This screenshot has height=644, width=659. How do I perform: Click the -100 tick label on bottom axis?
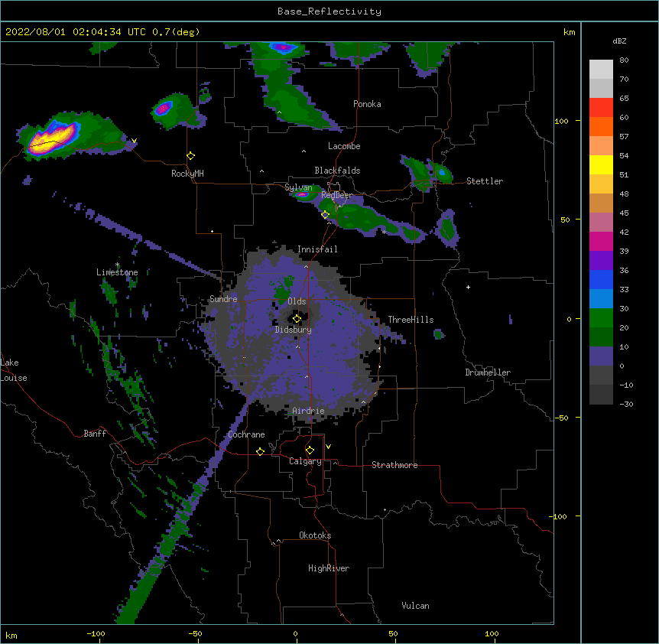point(96,633)
